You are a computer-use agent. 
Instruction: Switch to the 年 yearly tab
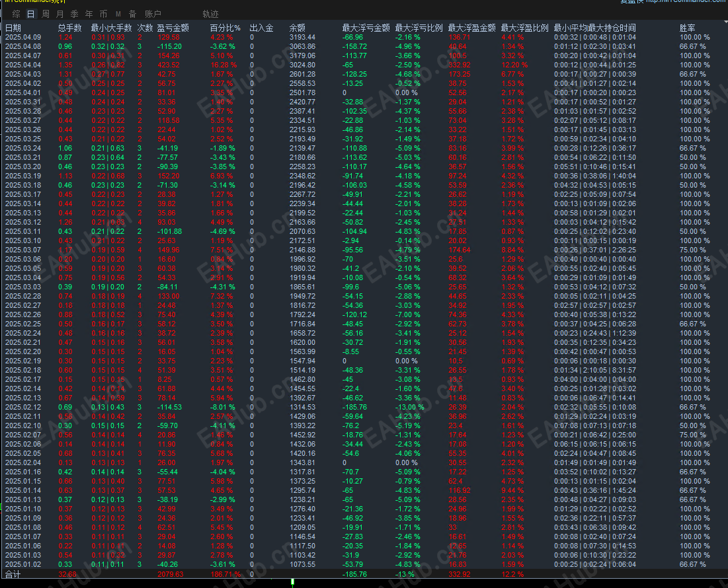(x=89, y=14)
